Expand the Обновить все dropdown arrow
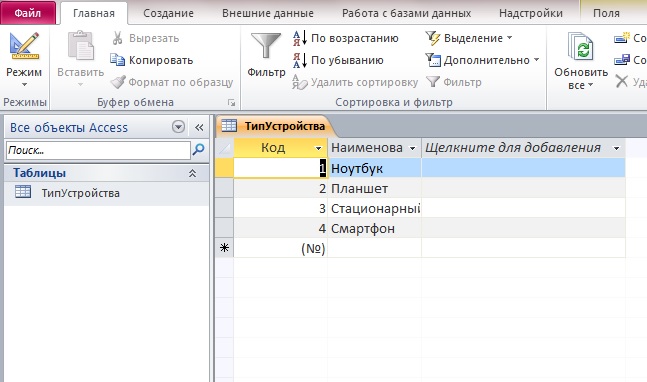 coord(590,85)
